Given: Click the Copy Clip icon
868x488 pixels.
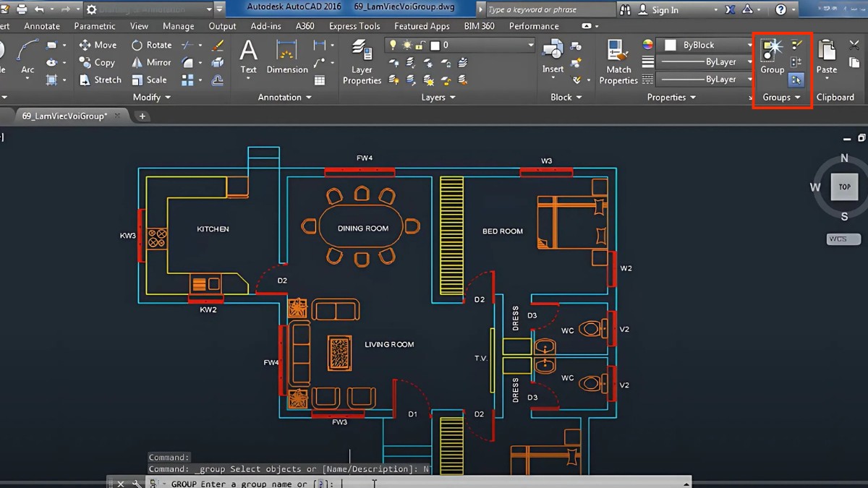Looking at the screenshot, I should click(x=854, y=63).
